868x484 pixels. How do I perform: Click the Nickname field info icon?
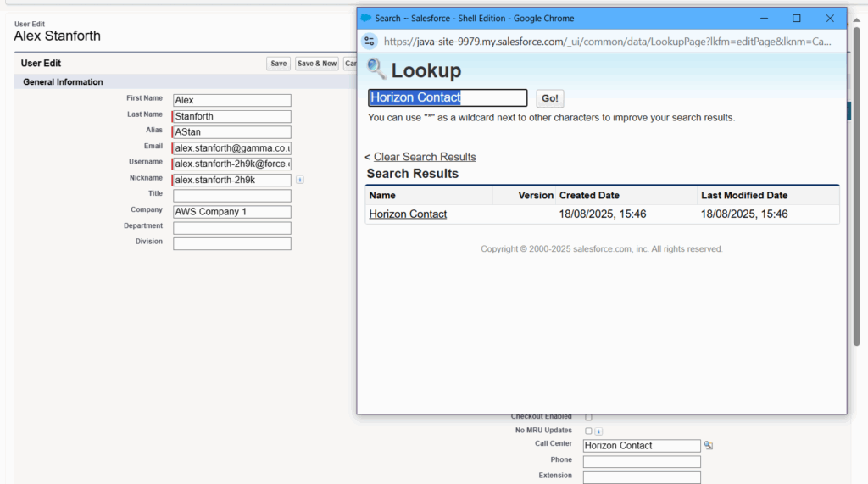300,180
